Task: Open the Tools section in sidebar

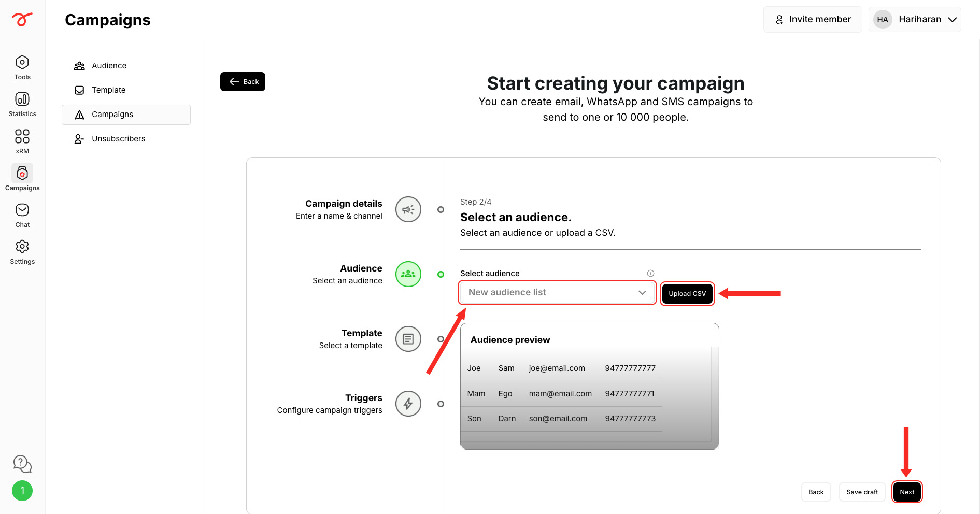Action: coord(22,68)
